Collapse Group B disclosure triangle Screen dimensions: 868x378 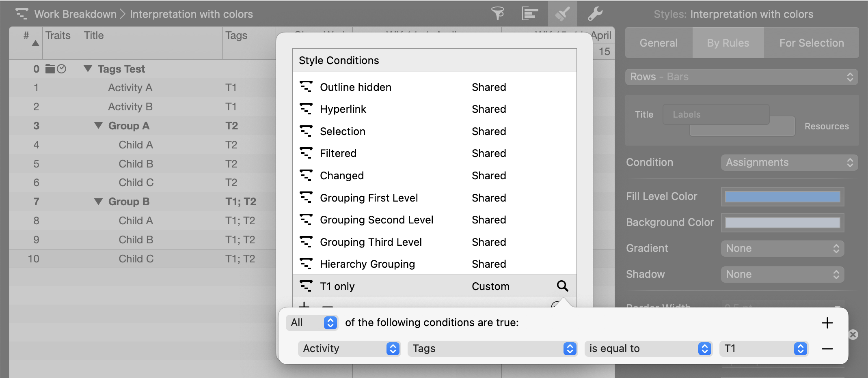(98, 201)
